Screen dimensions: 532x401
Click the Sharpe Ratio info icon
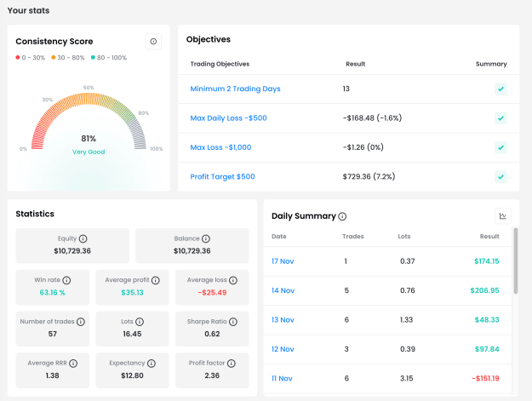pyautogui.click(x=232, y=322)
